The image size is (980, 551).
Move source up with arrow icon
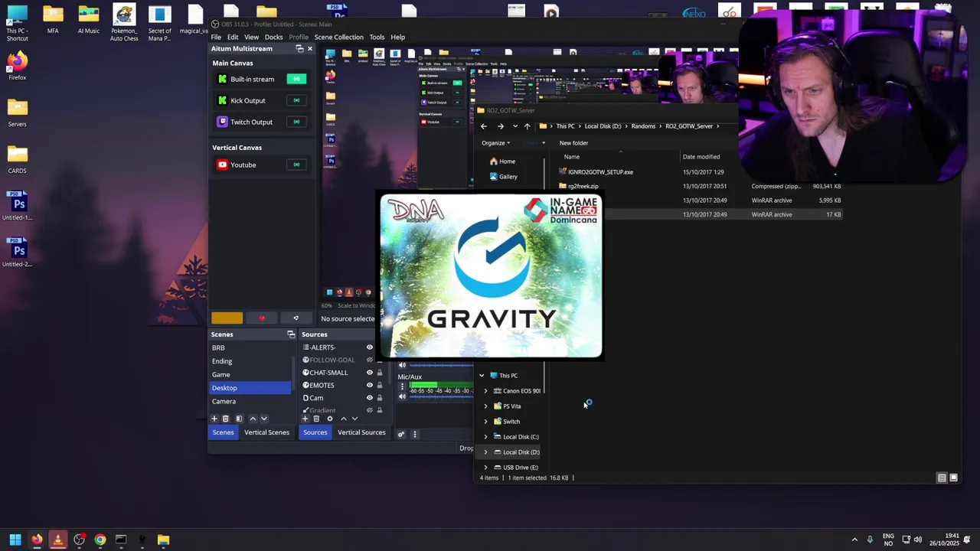click(343, 419)
